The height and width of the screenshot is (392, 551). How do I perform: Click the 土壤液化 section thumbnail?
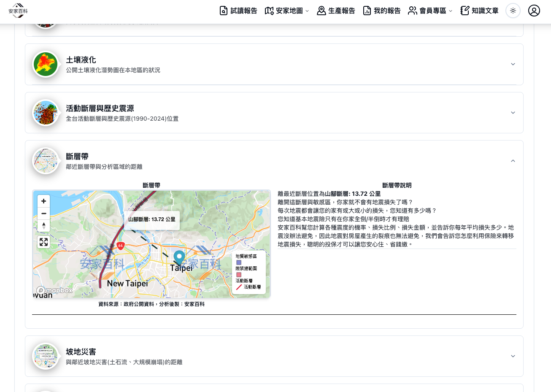point(46,64)
